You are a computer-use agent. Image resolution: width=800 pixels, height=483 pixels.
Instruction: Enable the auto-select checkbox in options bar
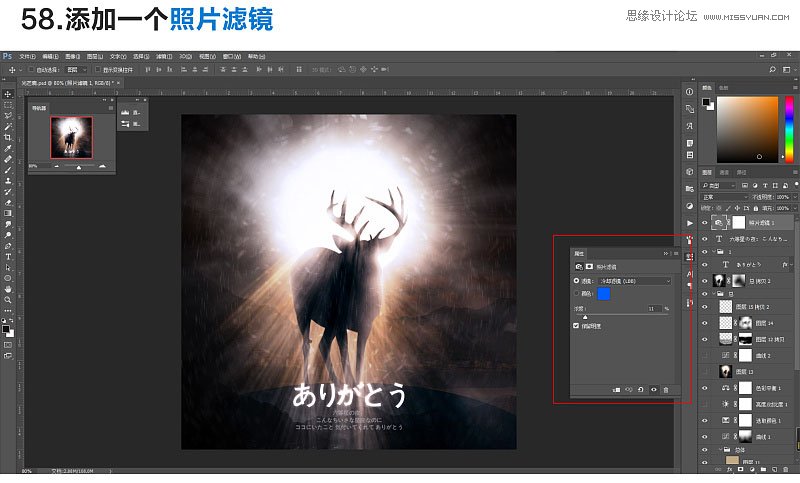(x=31, y=69)
